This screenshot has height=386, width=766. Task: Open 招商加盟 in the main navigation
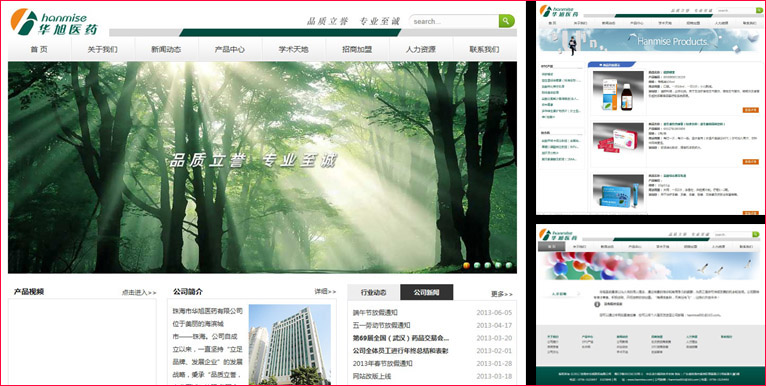357,49
